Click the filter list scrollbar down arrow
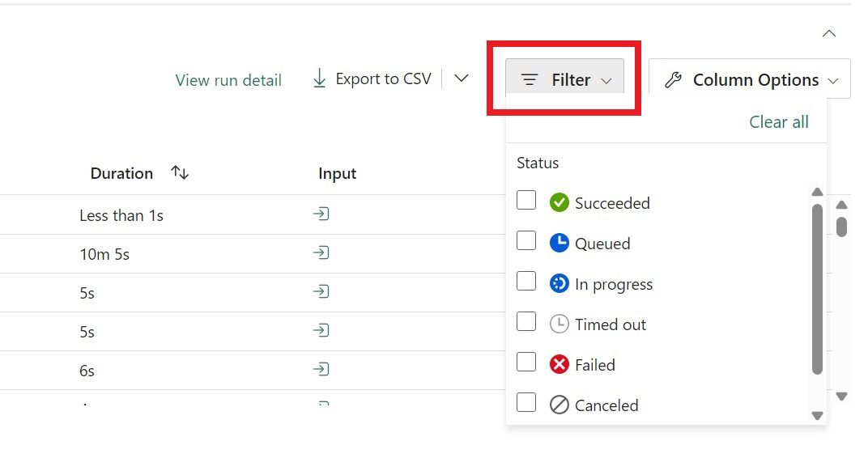This screenshot has height=458, width=868. 817,415
